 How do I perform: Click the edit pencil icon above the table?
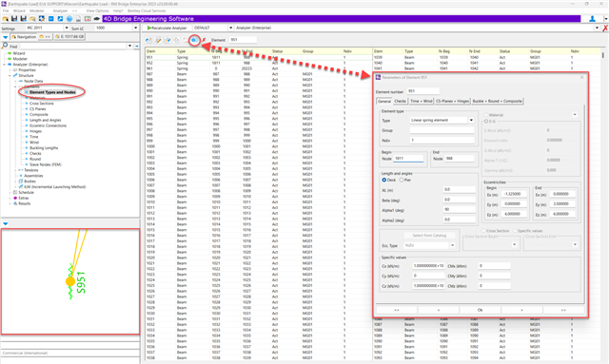158,40
